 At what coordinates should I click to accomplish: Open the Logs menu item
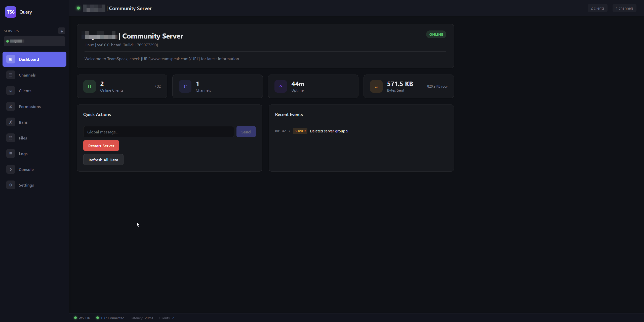[23, 154]
